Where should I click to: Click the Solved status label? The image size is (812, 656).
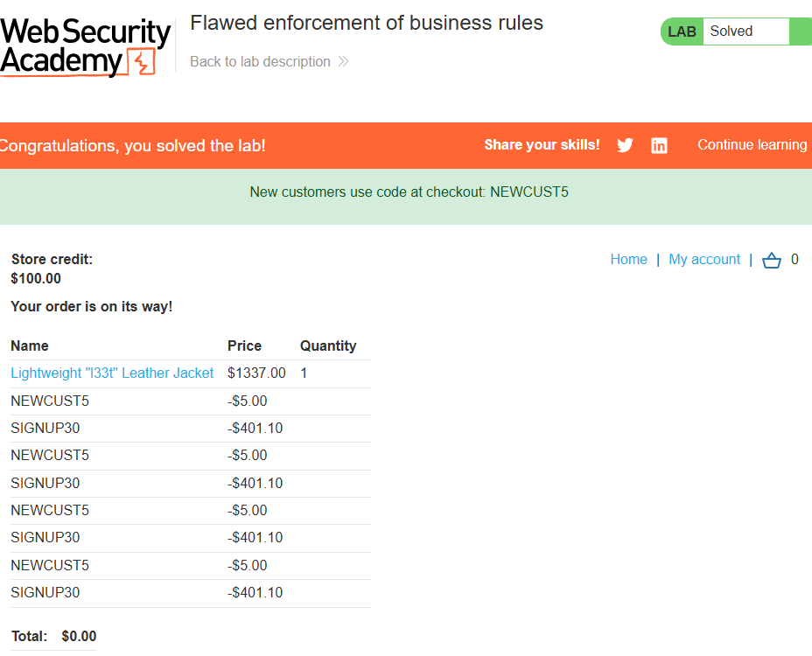coord(731,31)
